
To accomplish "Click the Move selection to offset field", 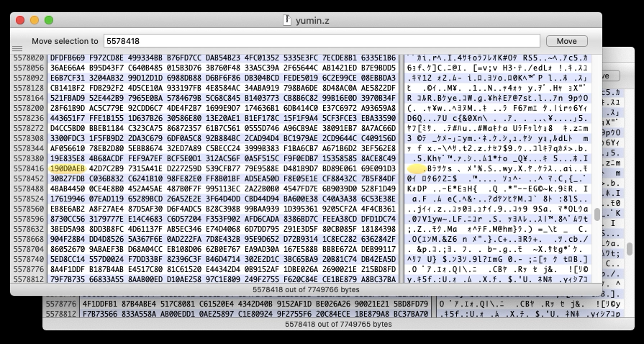I will pyautogui.click(x=321, y=41).
